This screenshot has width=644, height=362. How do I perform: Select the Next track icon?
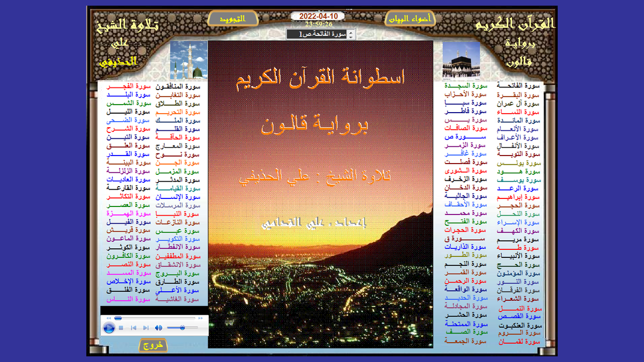point(146,327)
